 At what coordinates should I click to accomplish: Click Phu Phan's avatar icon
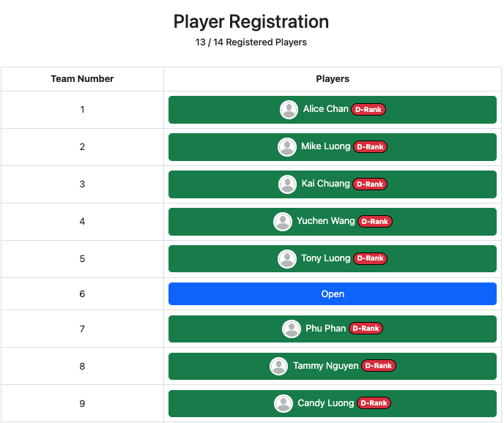point(292,329)
